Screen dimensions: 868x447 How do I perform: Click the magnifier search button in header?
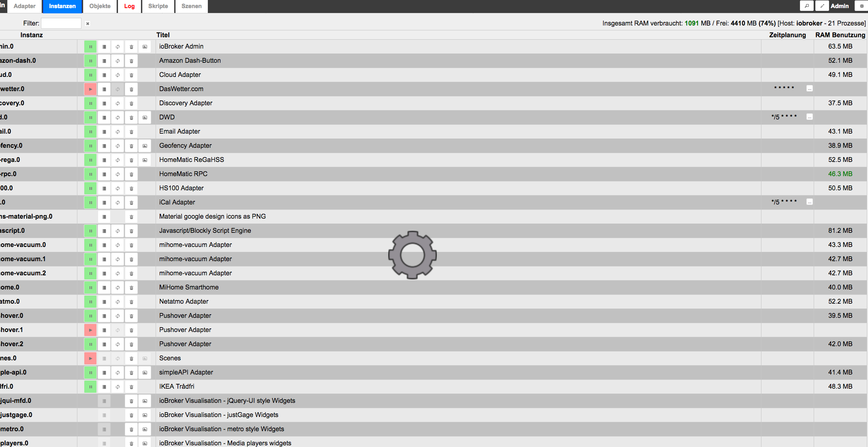coord(806,6)
